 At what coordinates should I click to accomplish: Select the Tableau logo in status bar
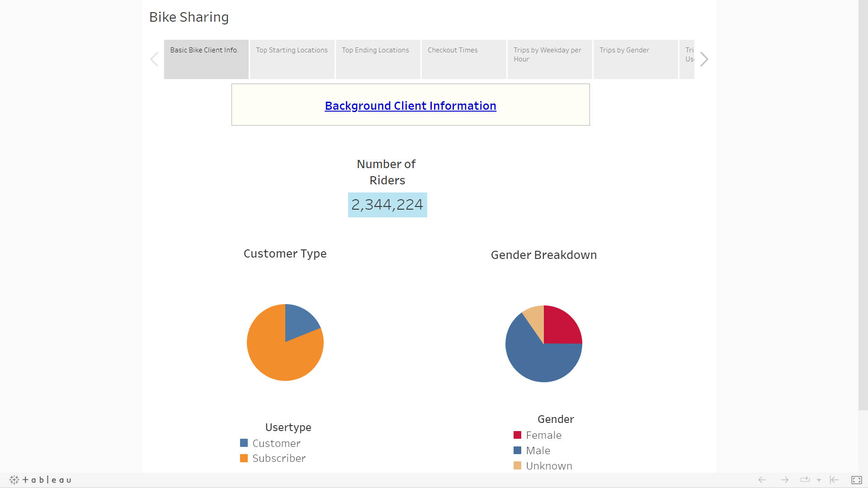pyautogui.click(x=40, y=480)
